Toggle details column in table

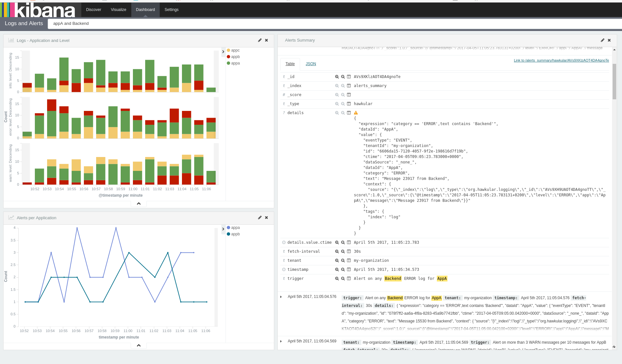click(349, 113)
